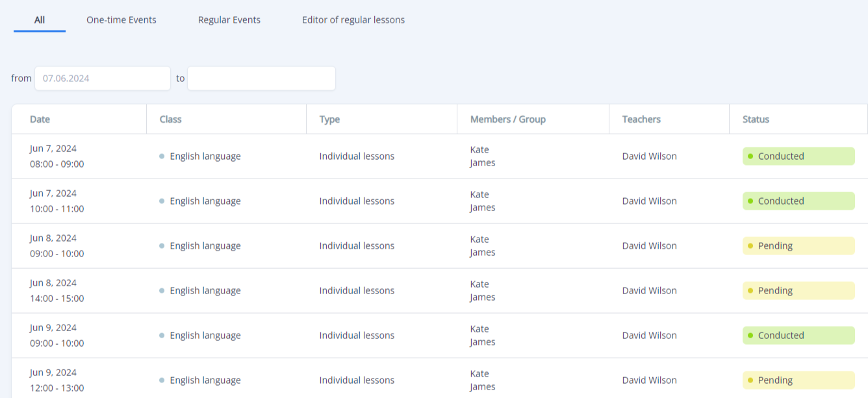
Task: Click the Status column header
Action: coord(756,119)
